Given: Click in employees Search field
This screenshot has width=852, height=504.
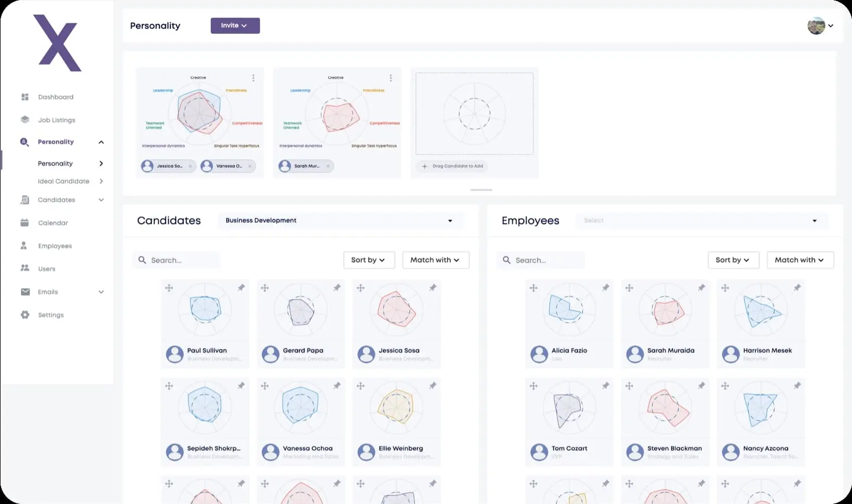Looking at the screenshot, I should pyautogui.click(x=541, y=260).
